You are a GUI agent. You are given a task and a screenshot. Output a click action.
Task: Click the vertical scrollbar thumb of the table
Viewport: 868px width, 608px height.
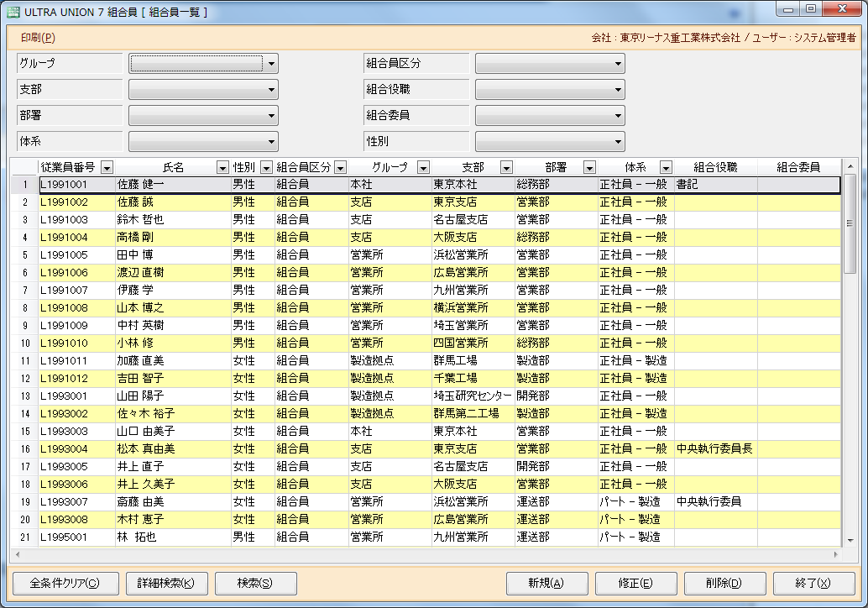pyautogui.click(x=850, y=223)
